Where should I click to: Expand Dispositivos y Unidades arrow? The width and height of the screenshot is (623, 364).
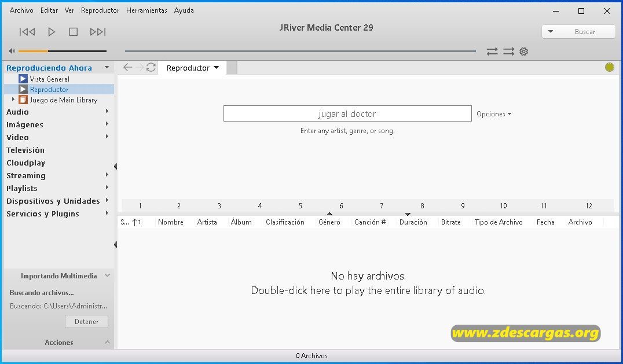coord(107,200)
